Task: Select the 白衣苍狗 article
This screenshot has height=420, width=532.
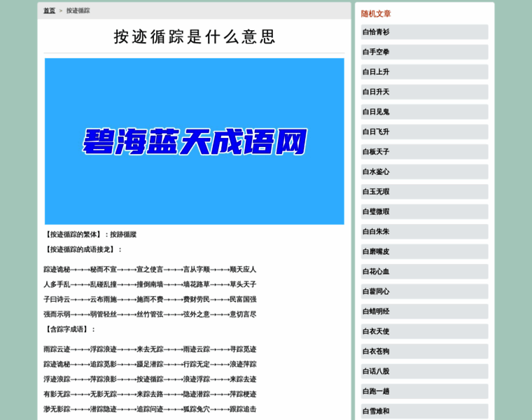Action: pyautogui.click(x=376, y=351)
